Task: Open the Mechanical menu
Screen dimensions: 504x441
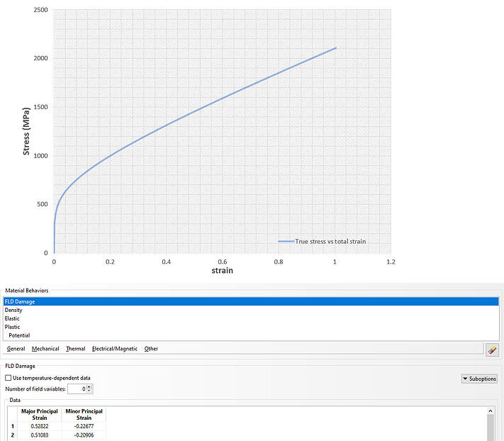Action: [45, 348]
